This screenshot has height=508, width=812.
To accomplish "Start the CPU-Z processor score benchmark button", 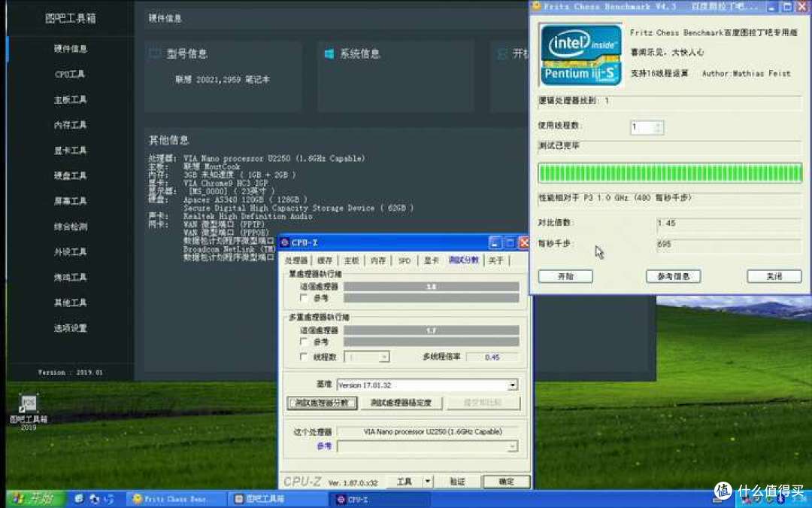I will (322, 403).
